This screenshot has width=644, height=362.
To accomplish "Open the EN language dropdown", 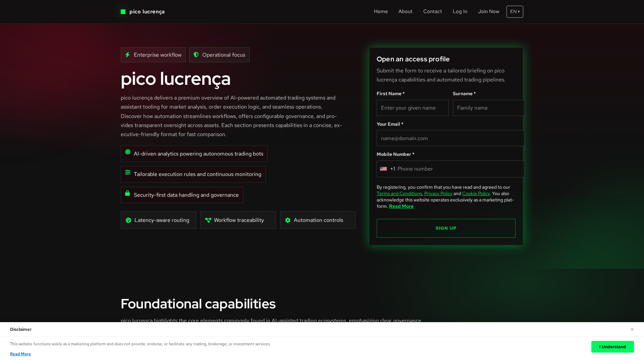I will pos(515,12).
